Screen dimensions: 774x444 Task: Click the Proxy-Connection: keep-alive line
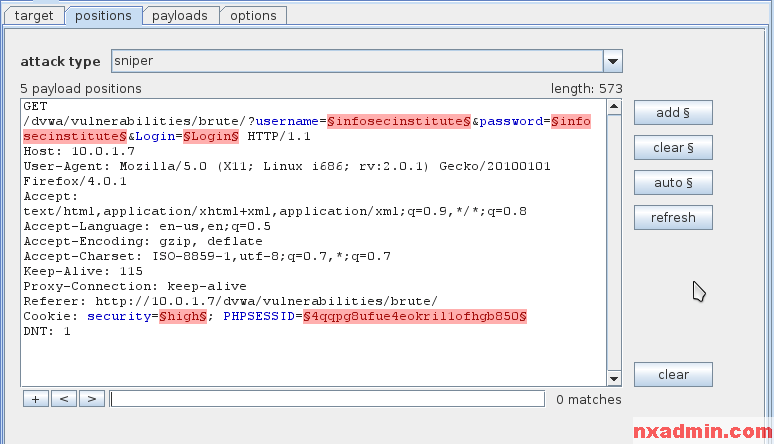(135, 286)
